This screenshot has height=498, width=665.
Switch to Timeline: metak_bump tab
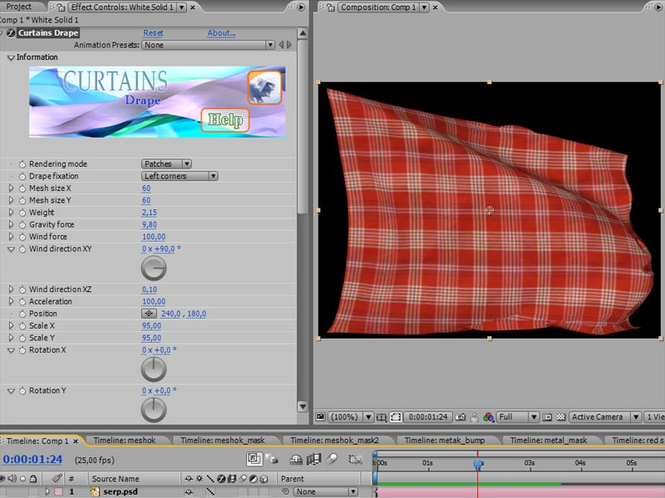(x=444, y=441)
